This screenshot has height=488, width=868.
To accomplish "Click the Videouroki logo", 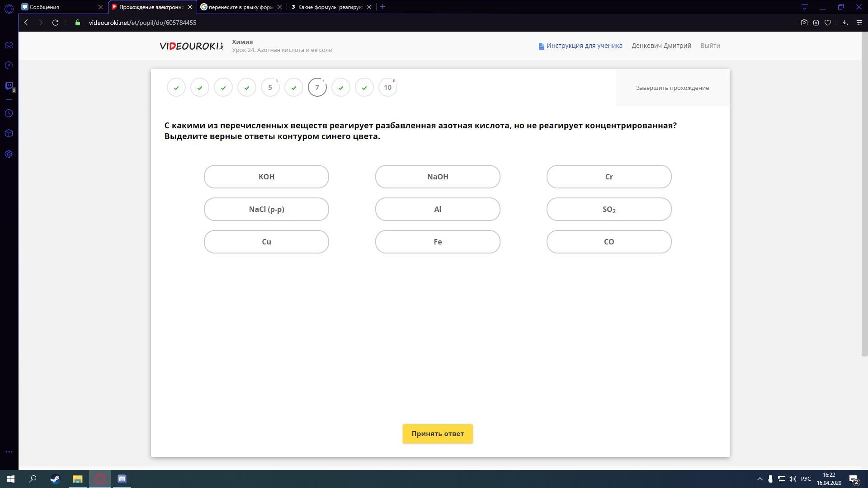I will click(192, 46).
